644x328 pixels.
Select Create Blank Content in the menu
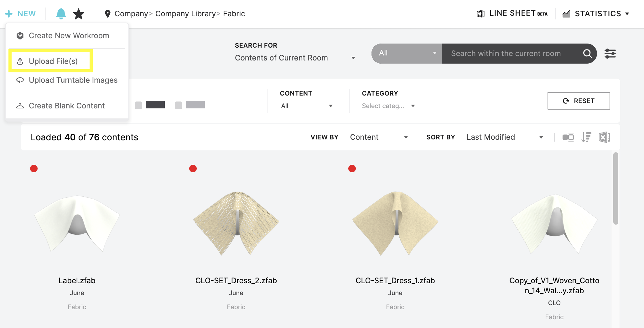67,106
